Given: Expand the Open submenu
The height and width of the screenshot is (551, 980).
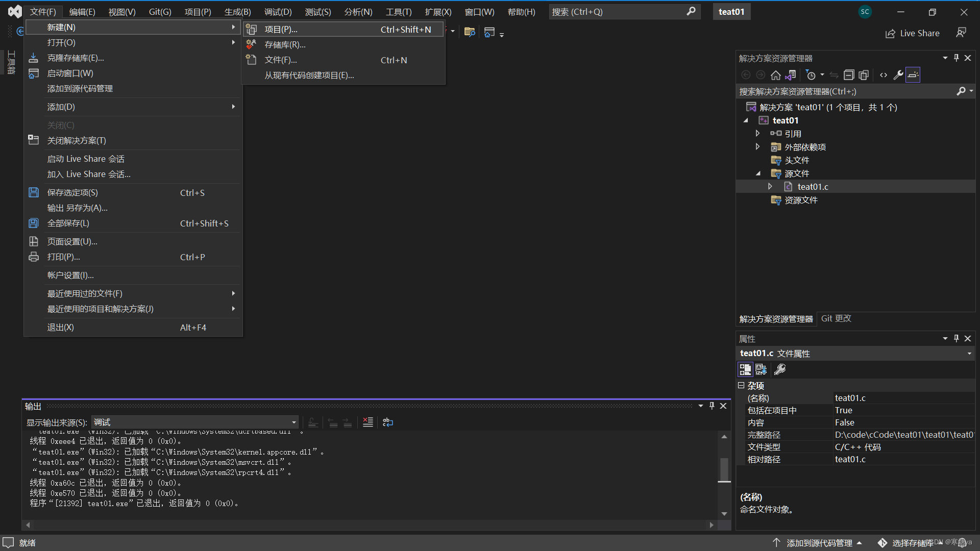Looking at the screenshot, I should (x=133, y=43).
